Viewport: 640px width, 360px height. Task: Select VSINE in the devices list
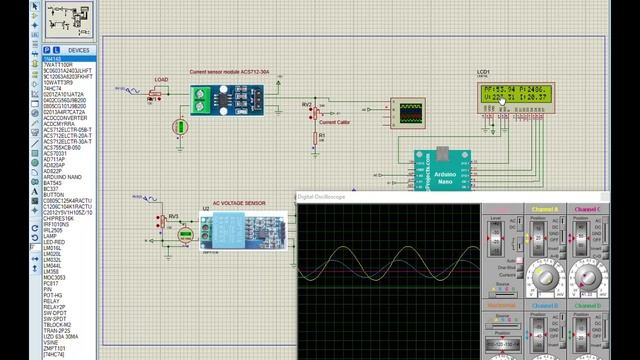click(51, 343)
